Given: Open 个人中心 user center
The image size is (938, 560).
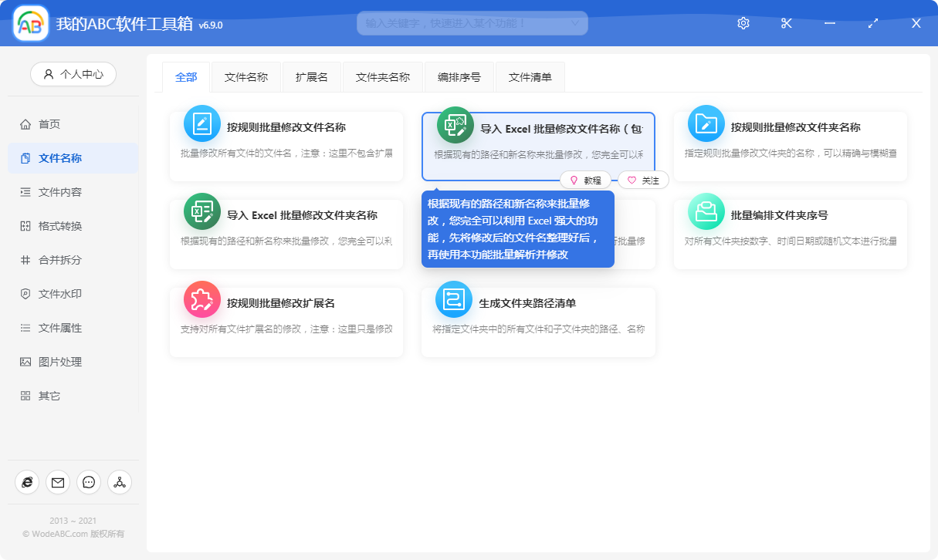Looking at the screenshot, I should pyautogui.click(x=73, y=74).
